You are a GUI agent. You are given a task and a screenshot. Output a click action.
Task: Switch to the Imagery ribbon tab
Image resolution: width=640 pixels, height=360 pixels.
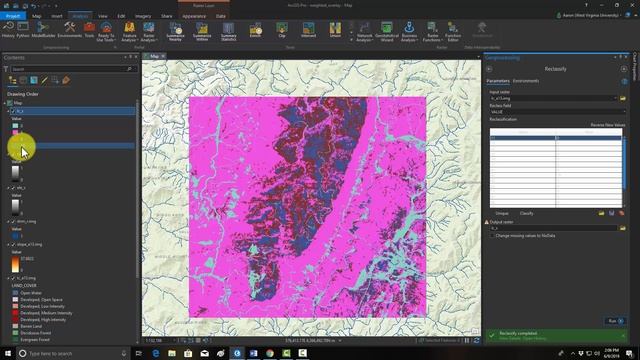pyautogui.click(x=143, y=16)
